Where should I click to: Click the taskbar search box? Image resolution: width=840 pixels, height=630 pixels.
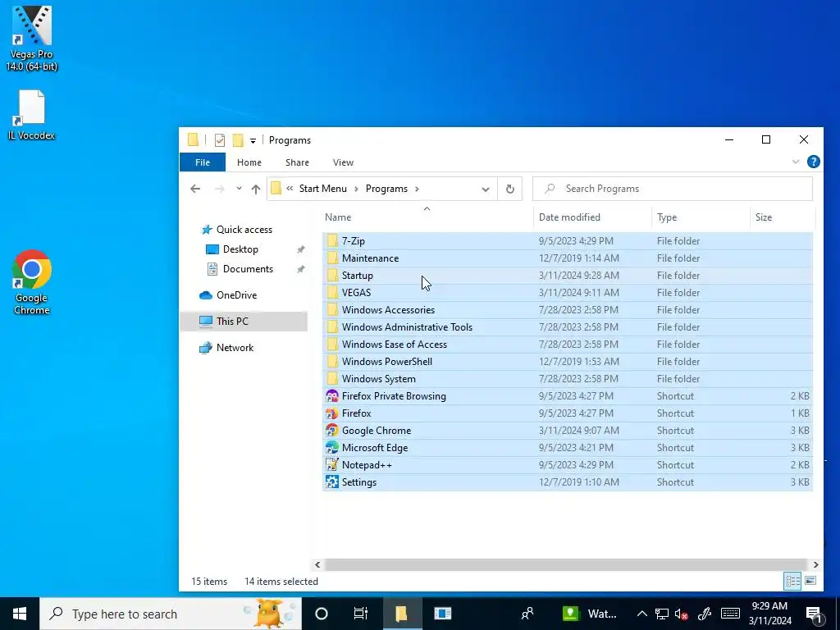pyautogui.click(x=171, y=614)
